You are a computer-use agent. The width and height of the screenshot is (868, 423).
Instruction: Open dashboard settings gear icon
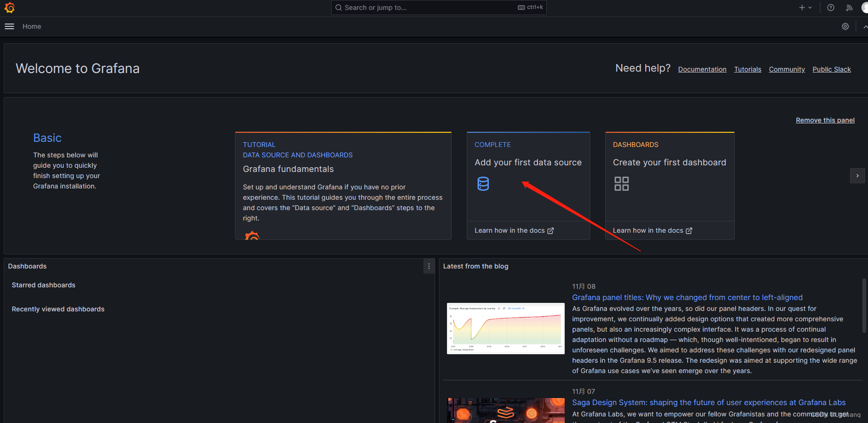845,26
